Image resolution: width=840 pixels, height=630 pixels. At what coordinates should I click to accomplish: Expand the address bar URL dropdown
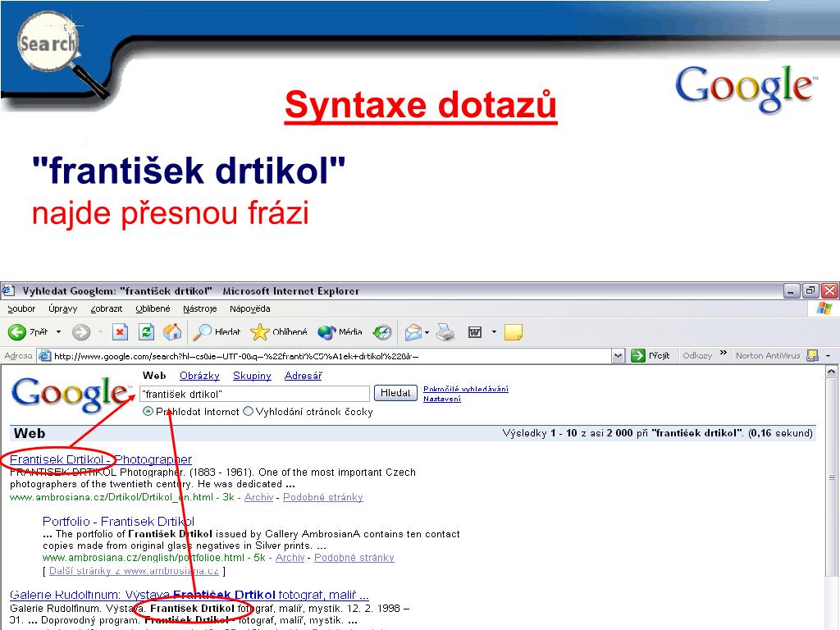[619, 356]
